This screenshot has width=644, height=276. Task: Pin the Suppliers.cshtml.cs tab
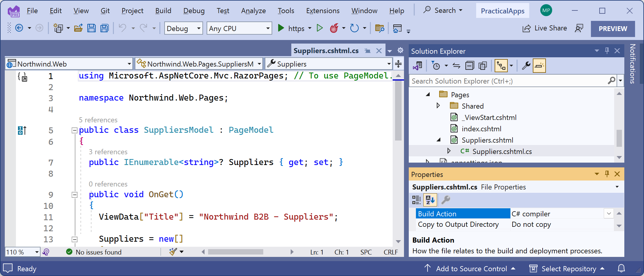368,51
